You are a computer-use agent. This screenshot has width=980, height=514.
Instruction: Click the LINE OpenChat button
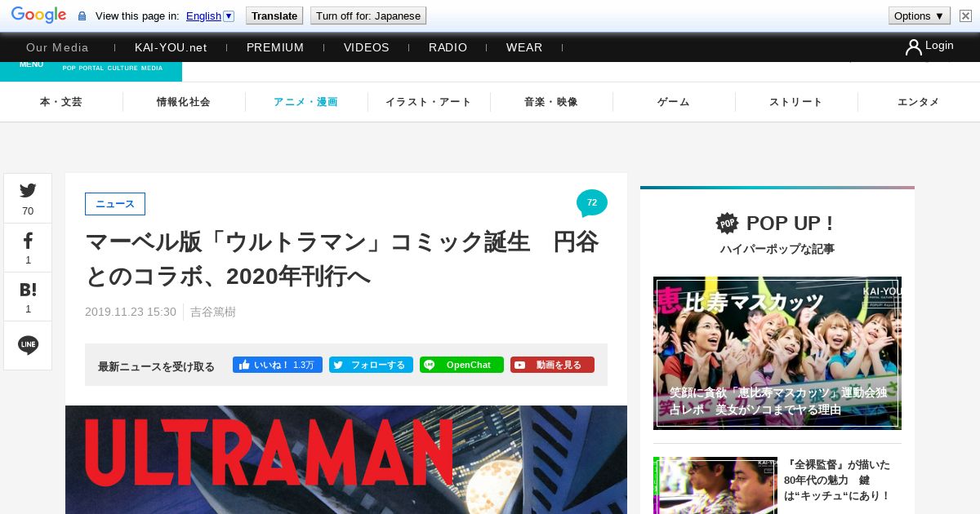(461, 365)
